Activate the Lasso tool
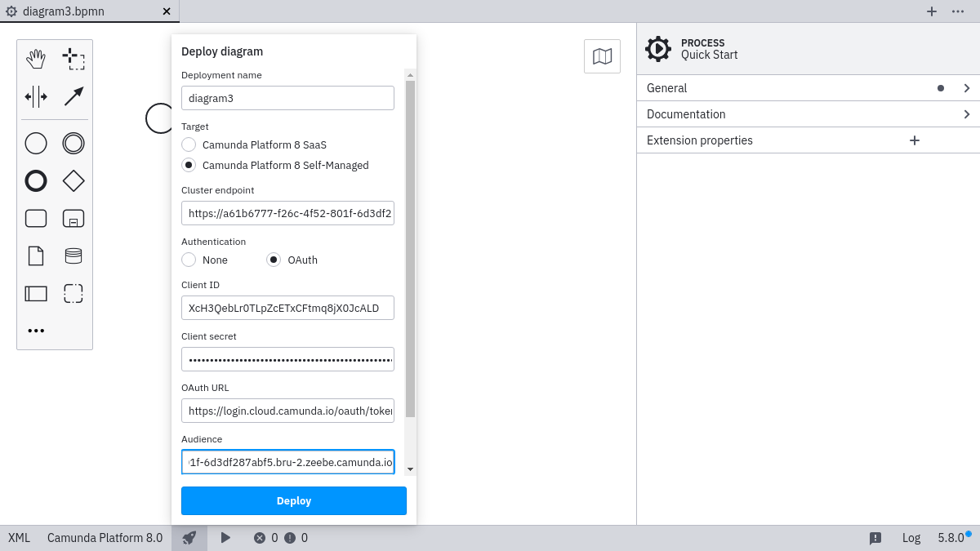This screenshot has height=551, width=980. pos(73,58)
